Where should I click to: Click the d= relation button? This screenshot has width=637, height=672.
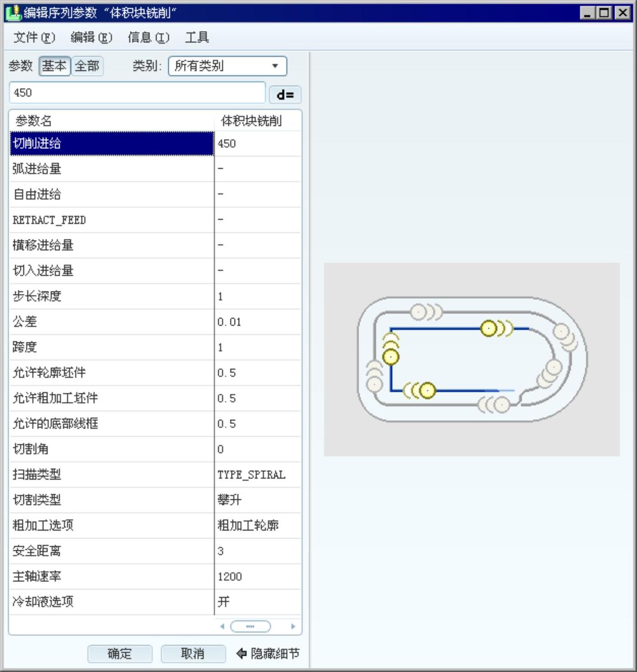285,95
